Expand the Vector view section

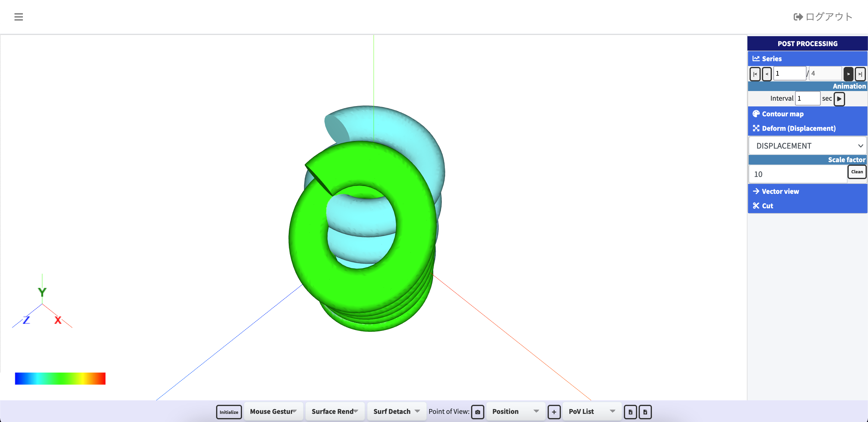807,191
